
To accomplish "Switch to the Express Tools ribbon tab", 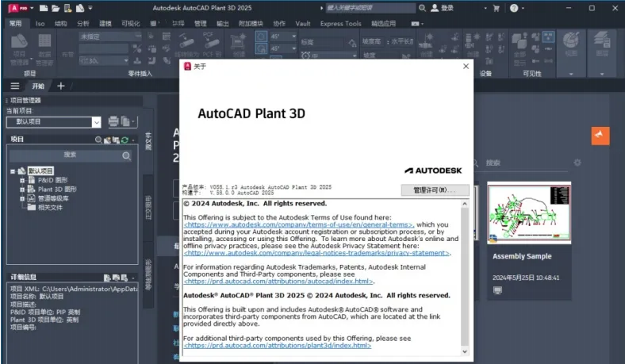I will 341,24.
